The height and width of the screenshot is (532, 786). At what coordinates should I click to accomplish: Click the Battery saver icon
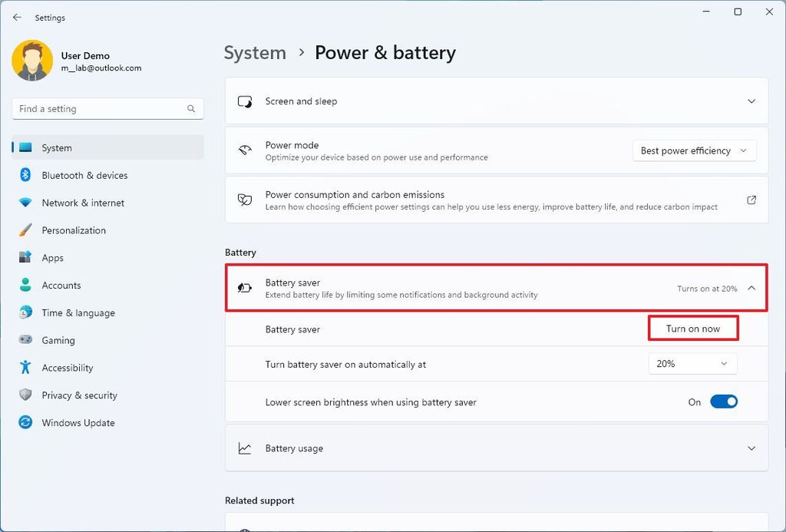pyautogui.click(x=244, y=288)
